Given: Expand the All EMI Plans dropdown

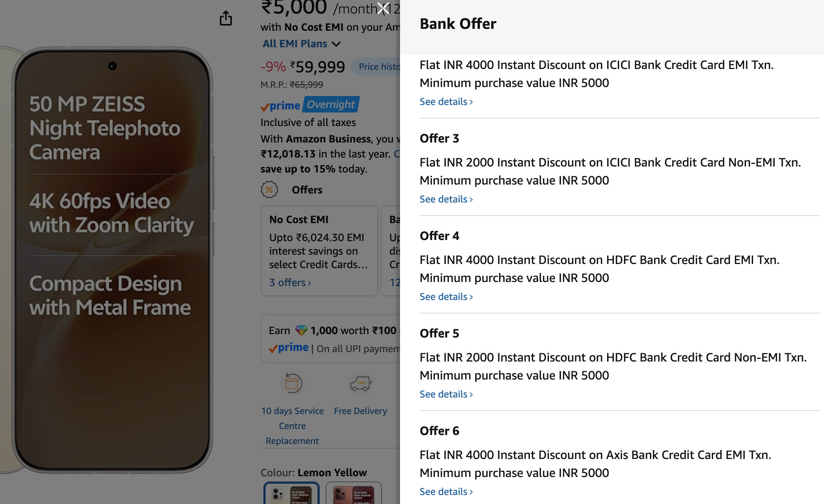Looking at the screenshot, I should pyautogui.click(x=302, y=44).
